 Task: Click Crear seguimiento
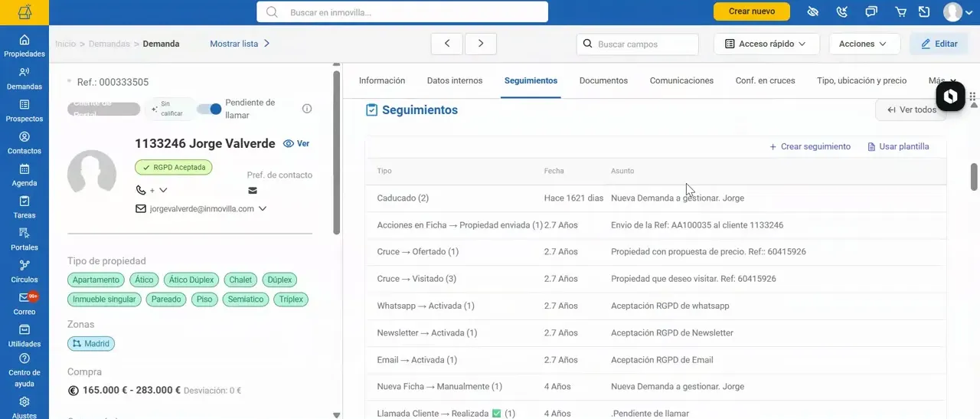tap(809, 146)
